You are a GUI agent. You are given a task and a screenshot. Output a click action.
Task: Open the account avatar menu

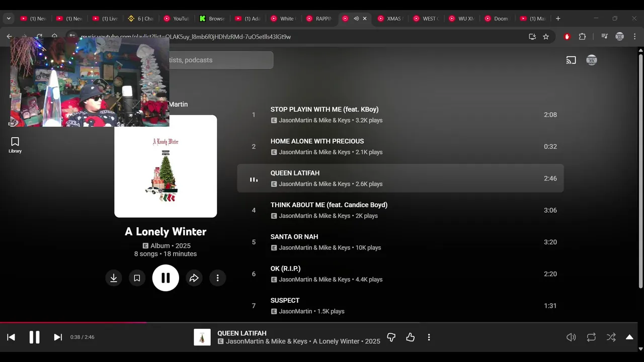[x=592, y=60]
